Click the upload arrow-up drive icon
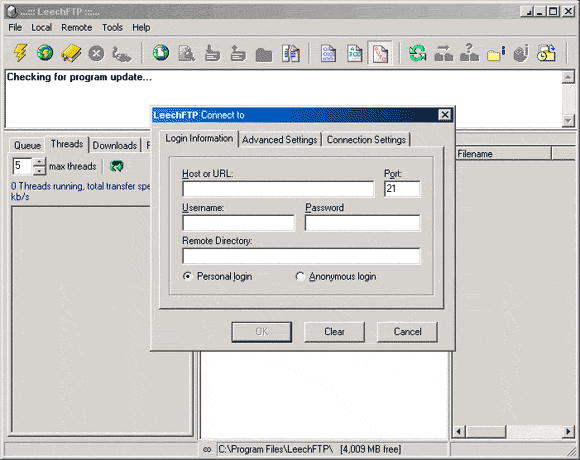Viewport: 580px width, 460px height. 238,54
